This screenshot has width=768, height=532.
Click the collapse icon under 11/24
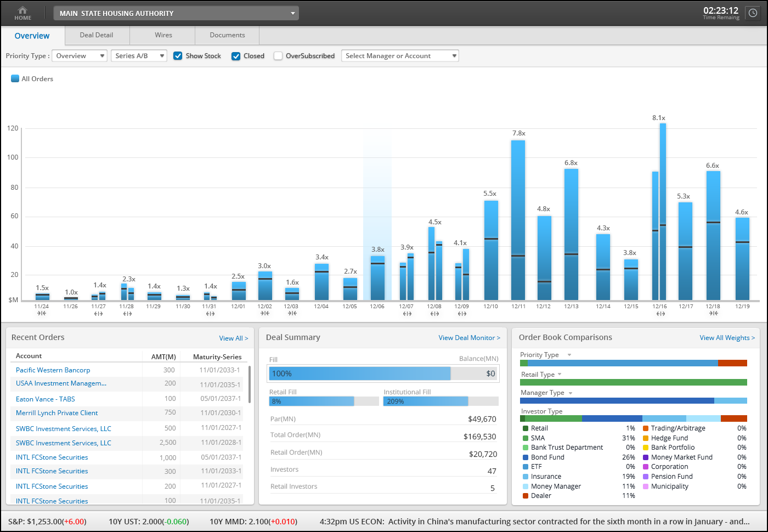42,314
